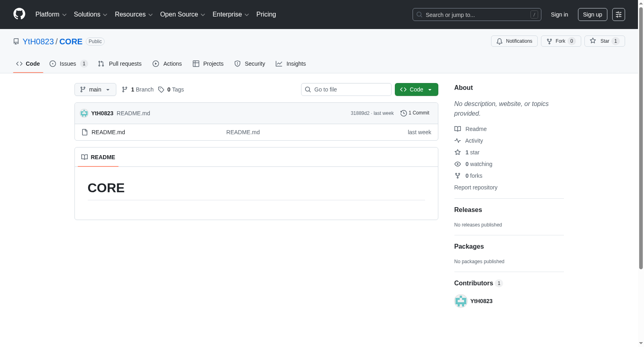Image resolution: width=644 pixels, height=347 pixels.
Task: Click the repository icon beside YtH0823
Action: tap(16, 42)
